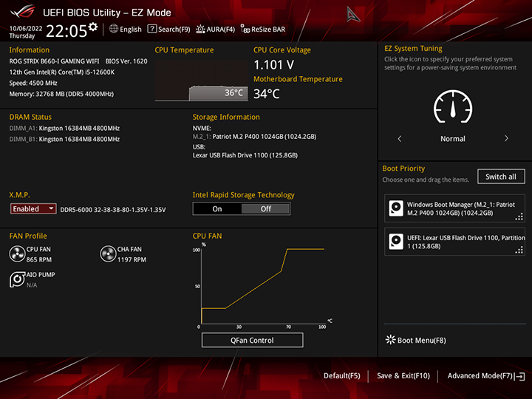Click the CPU FAN icon
The height and width of the screenshot is (399, 532).
[17, 254]
